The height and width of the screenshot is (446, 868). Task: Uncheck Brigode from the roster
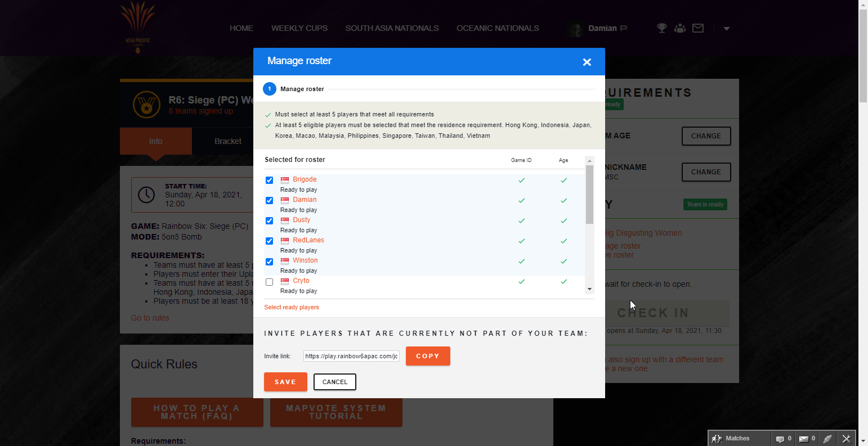pos(269,181)
